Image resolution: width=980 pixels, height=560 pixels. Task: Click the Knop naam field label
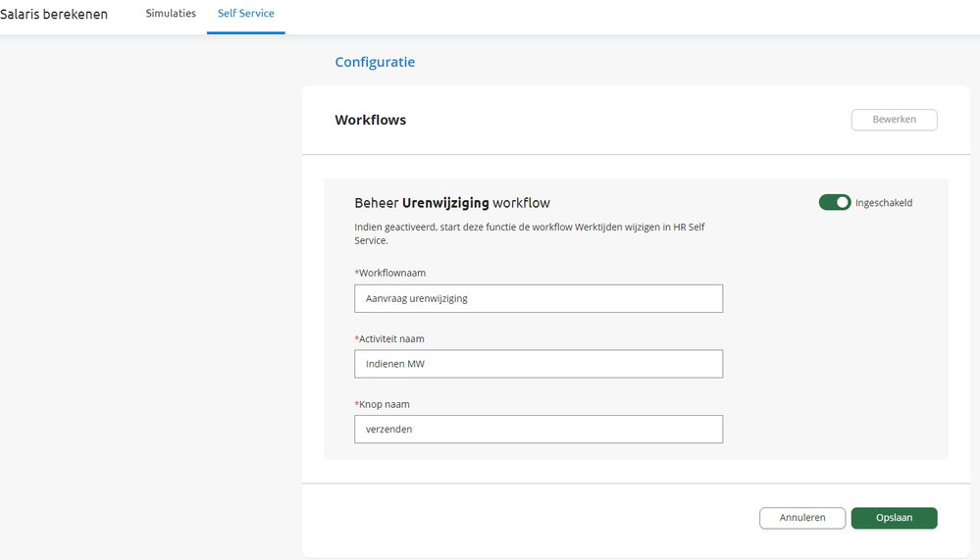click(x=382, y=404)
